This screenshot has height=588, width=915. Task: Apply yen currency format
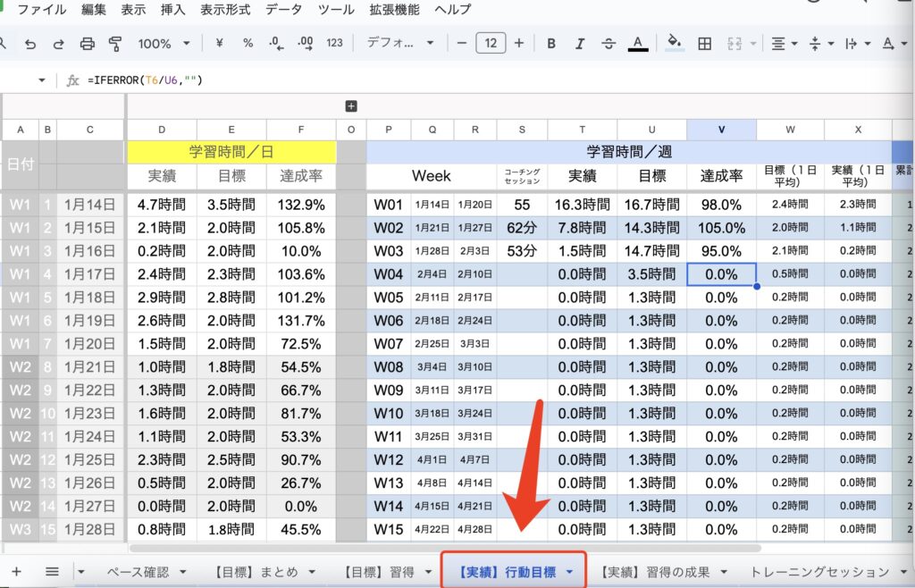219,44
